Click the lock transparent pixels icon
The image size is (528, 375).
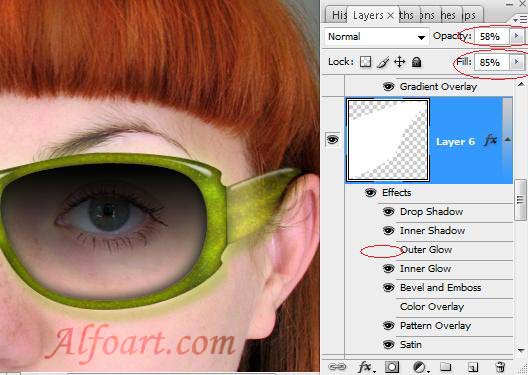pyautogui.click(x=366, y=62)
